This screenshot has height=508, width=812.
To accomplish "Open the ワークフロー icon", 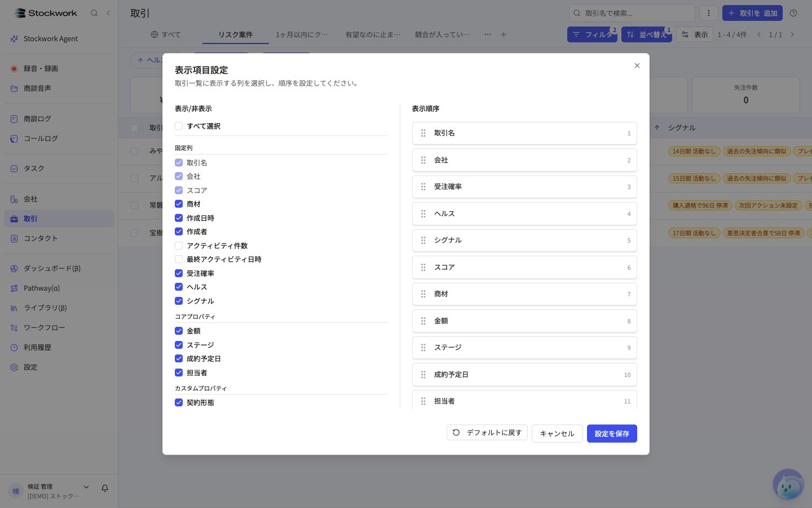I will (x=14, y=328).
